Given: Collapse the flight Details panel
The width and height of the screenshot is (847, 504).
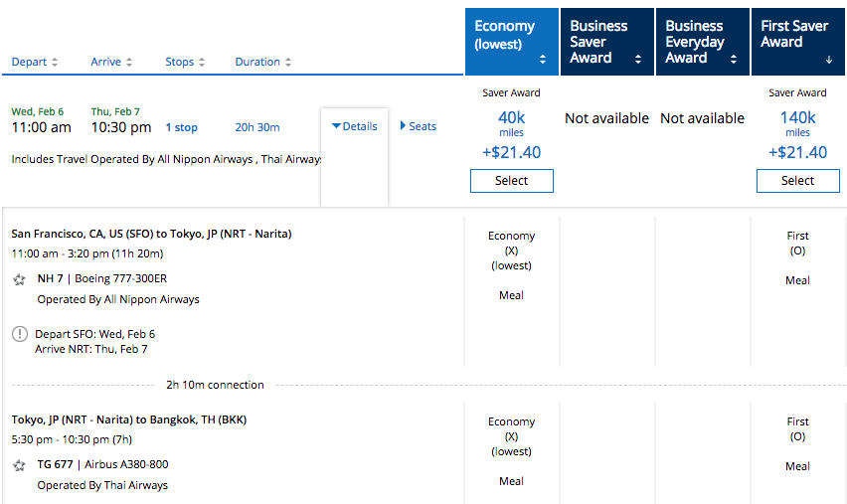Looking at the screenshot, I should tap(354, 126).
